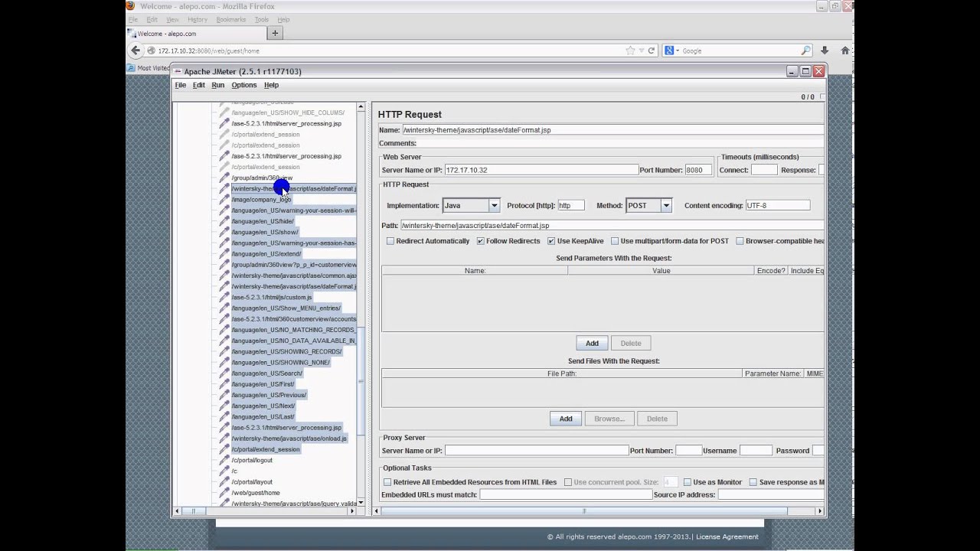Open the JMeter File menu

click(181, 85)
